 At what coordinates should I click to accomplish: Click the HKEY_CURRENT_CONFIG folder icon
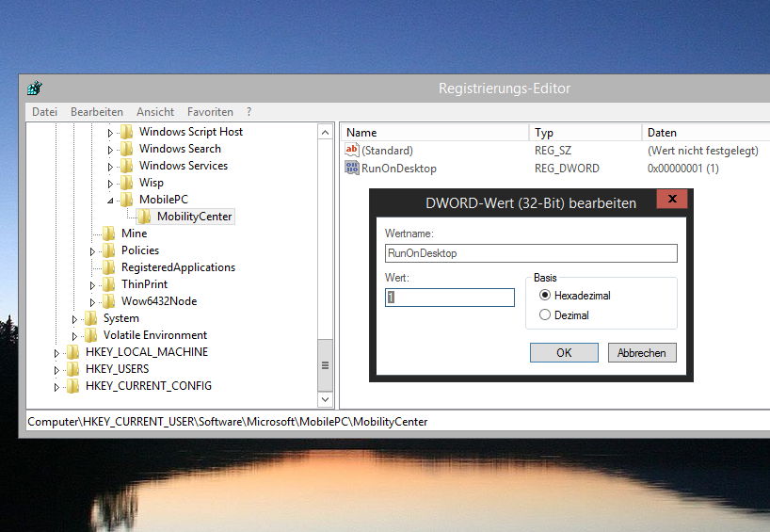click(x=72, y=386)
